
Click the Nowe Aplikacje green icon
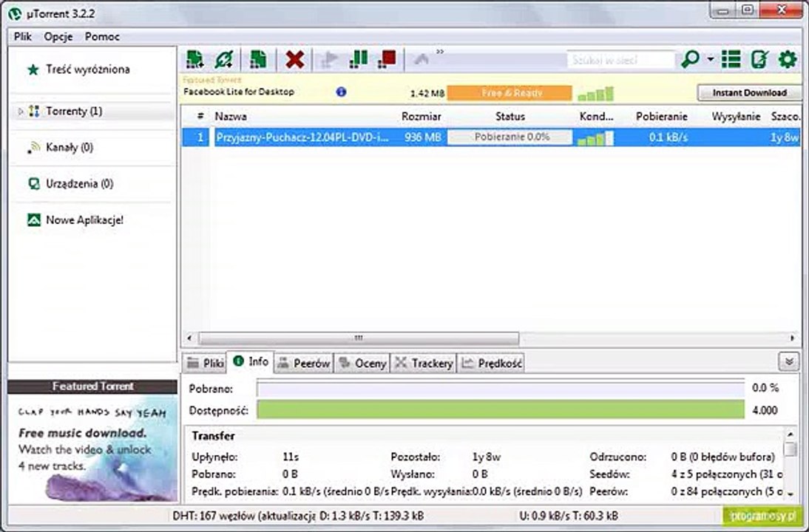click(x=33, y=220)
